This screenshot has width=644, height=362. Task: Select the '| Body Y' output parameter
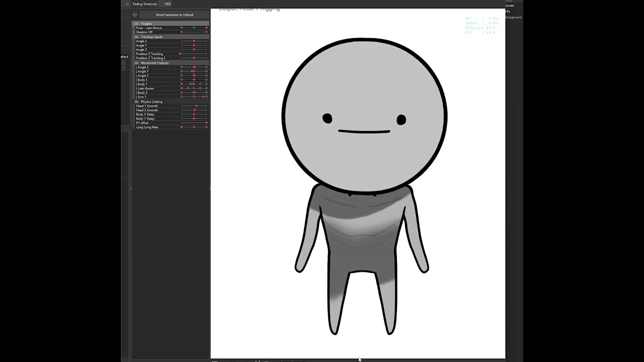[142, 84]
